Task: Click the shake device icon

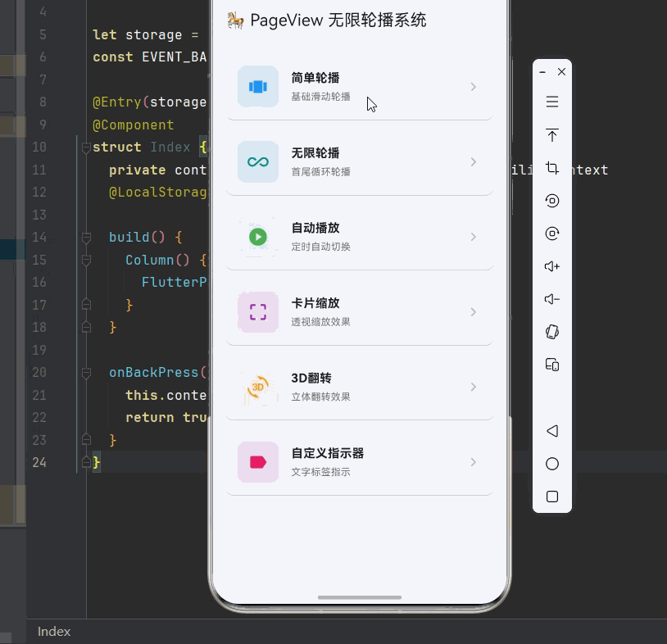Action: 552,332
